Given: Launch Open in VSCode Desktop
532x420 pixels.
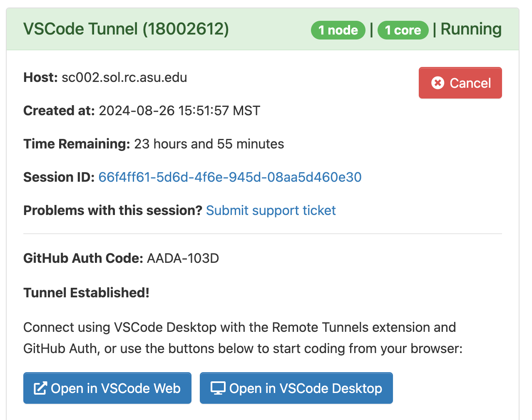Looking at the screenshot, I should click(x=296, y=388).
